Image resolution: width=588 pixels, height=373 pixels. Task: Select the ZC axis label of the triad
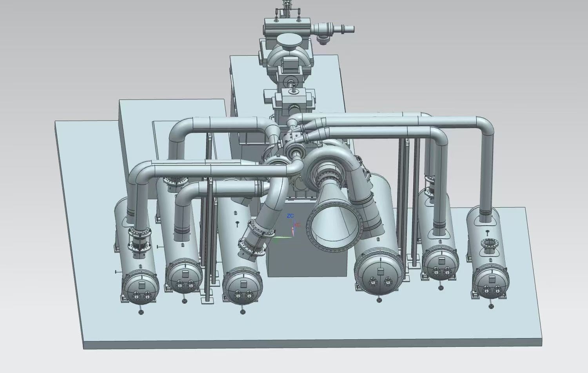tap(290, 216)
